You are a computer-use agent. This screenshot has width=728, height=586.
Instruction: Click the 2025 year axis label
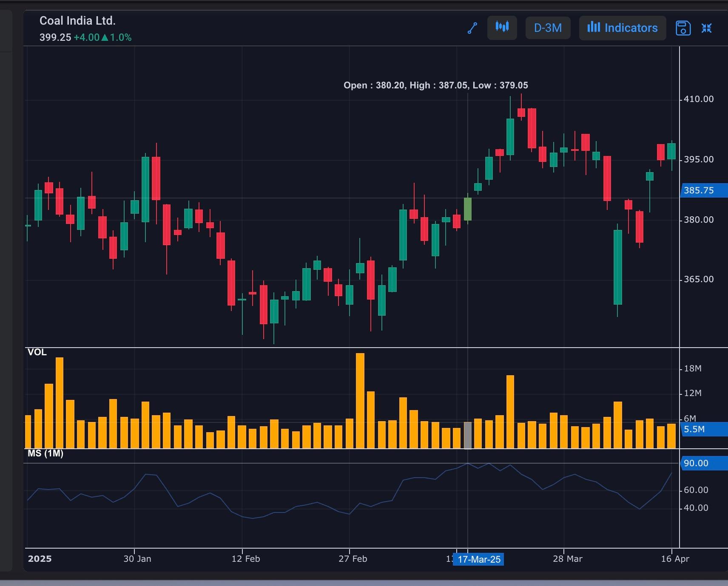[x=40, y=559]
